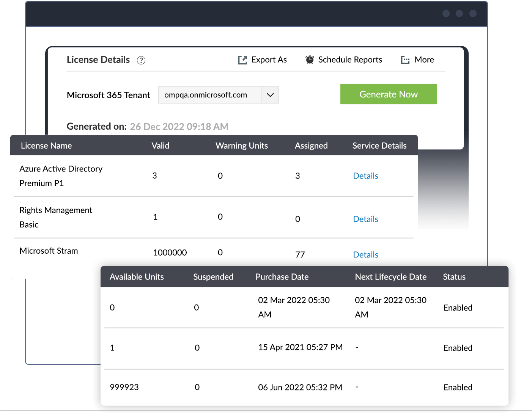
Task: Click the Purchase Date column header
Action: [282, 277]
